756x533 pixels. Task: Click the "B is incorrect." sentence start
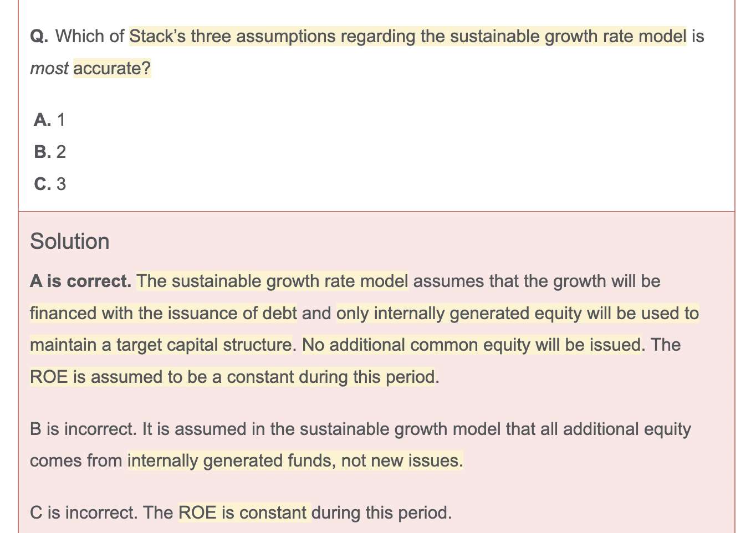pos(83,429)
